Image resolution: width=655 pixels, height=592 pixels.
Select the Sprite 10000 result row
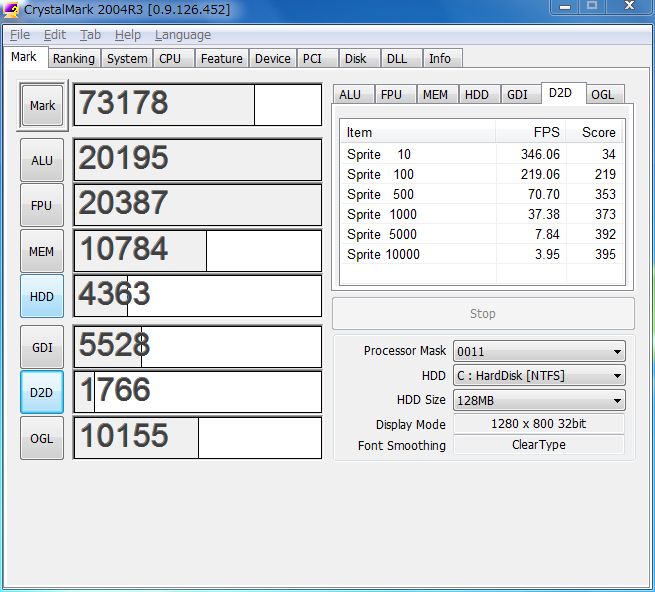tap(482, 254)
